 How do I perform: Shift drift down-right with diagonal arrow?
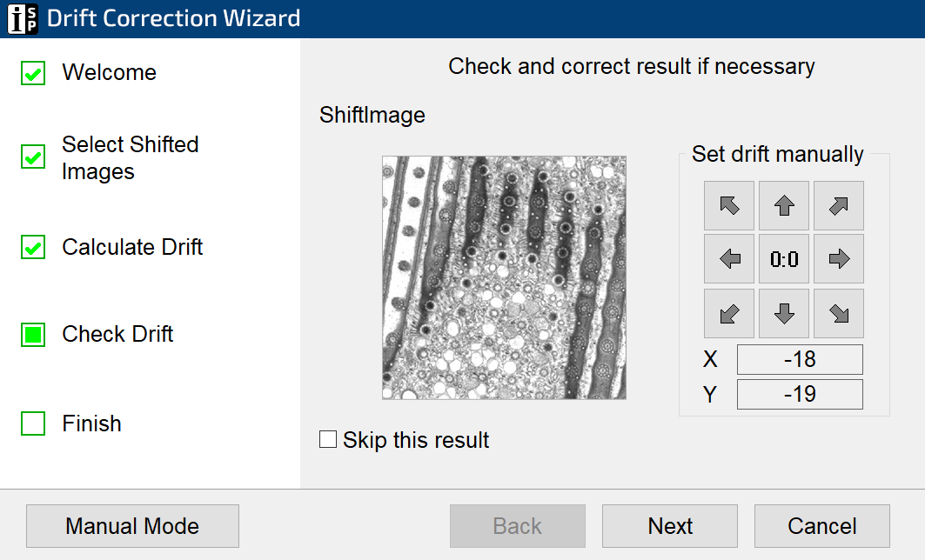click(839, 313)
